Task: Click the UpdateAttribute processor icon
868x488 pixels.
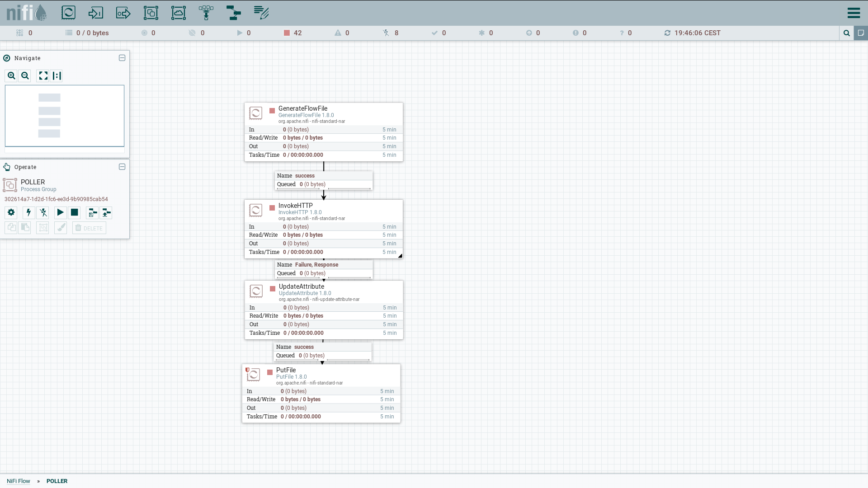Action: 256,291
